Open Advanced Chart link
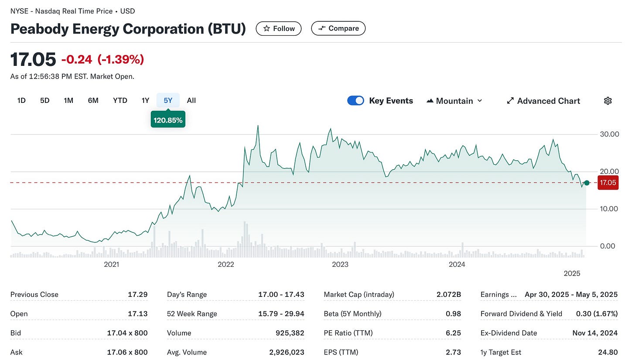The height and width of the screenshot is (364, 635). (543, 101)
